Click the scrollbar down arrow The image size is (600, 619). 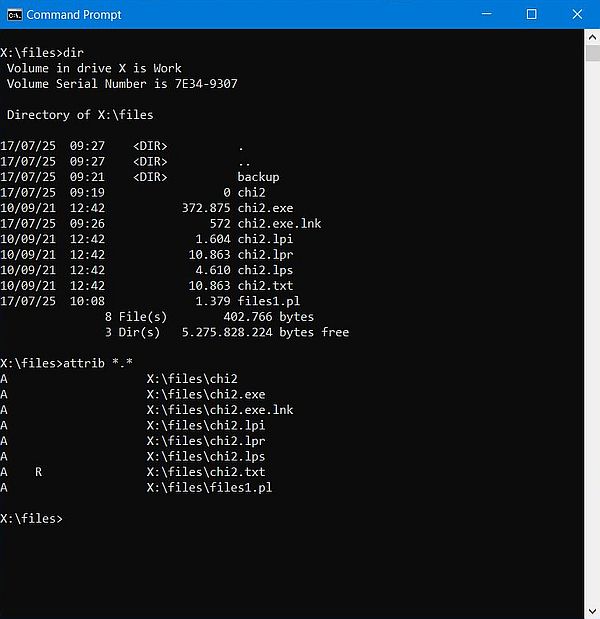tap(592, 611)
